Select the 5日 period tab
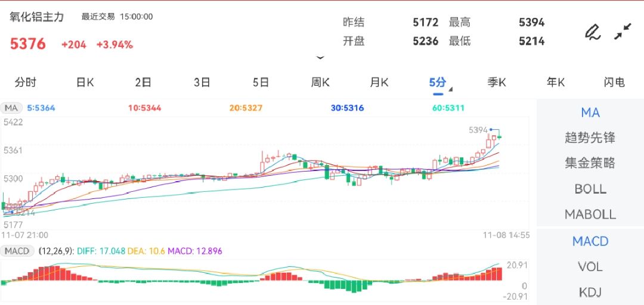Screen dimensions: 644x305 261,83
